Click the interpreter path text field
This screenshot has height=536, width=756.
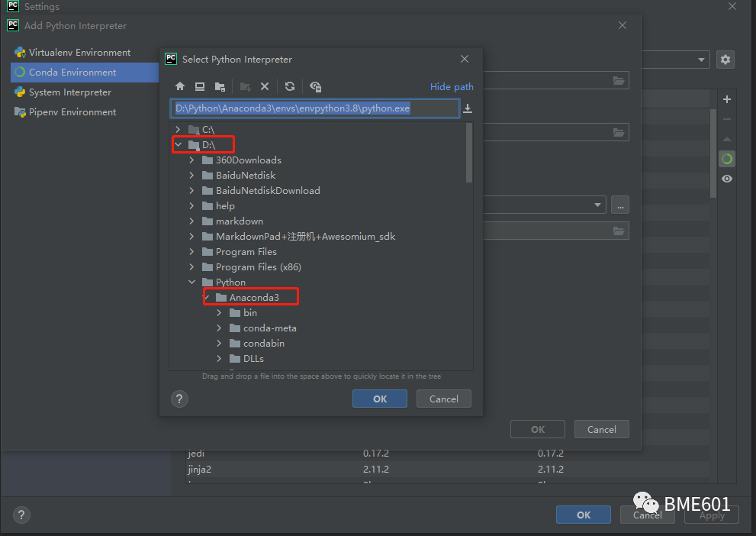click(x=315, y=108)
